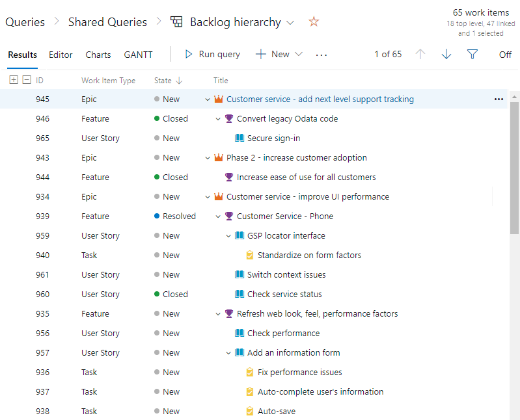
Task: Open the more actions ellipsis in the toolbar
Action: pos(322,55)
